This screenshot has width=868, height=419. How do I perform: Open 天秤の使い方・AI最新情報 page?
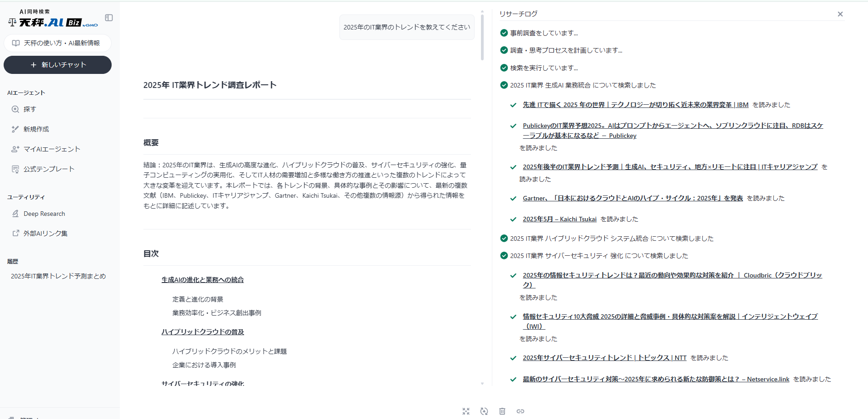pyautogui.click(x=57, y=43)
